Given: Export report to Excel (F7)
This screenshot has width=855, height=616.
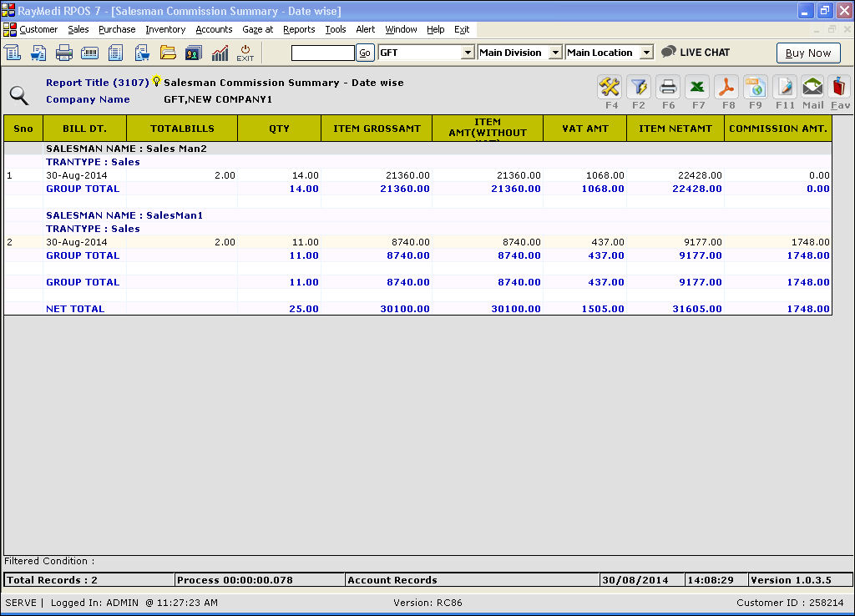Looking at the screenshot, I should point(697,88).
